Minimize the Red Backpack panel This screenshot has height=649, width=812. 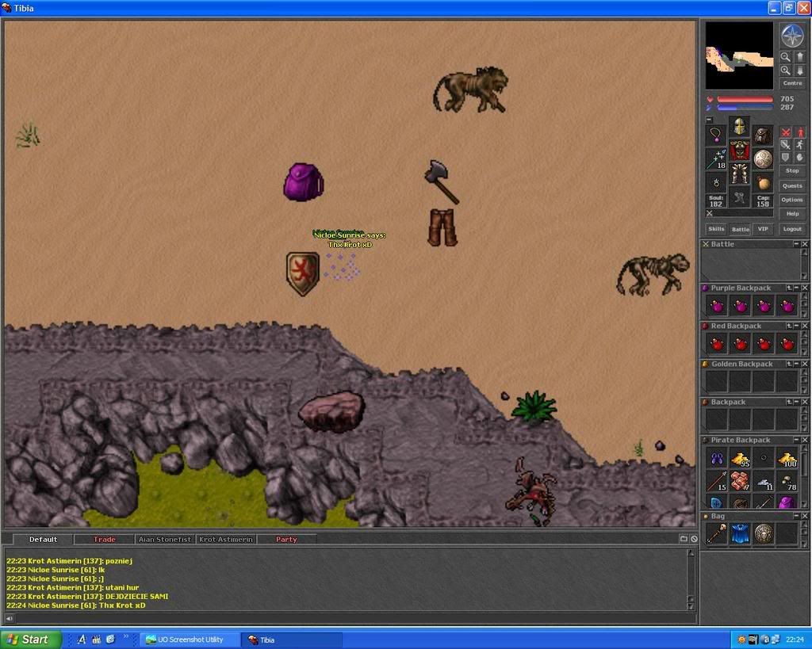click(796, 326)
